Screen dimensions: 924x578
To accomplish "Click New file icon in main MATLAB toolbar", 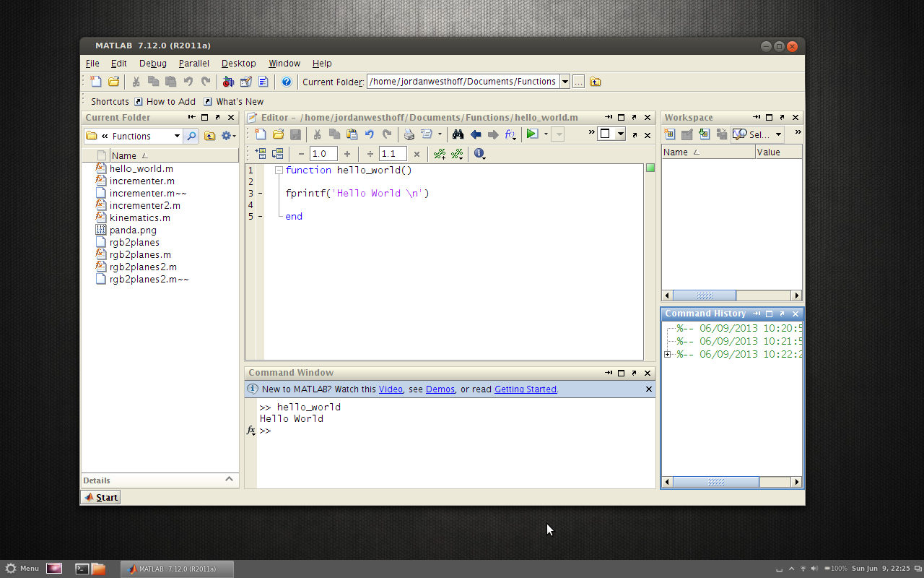I will 96,82.
